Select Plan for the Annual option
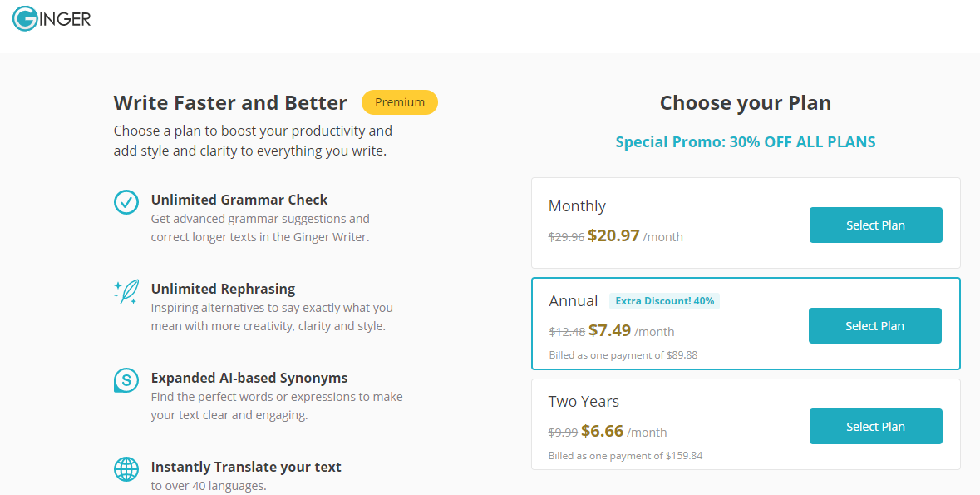Image resolution: width=980 pixels, height=495 pixels. pyautogui.click(x=875, y=326)
